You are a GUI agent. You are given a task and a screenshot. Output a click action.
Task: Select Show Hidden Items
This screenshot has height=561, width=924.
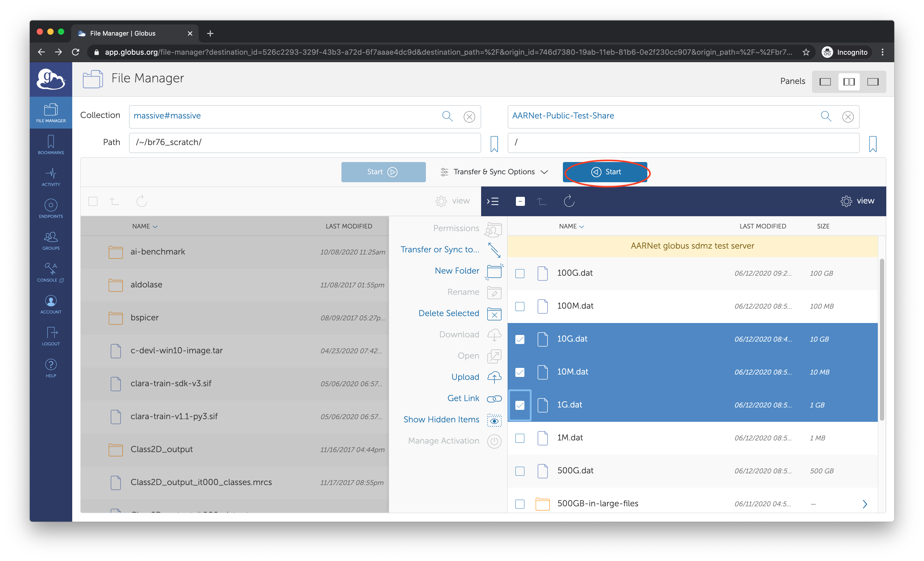point(441,419)
